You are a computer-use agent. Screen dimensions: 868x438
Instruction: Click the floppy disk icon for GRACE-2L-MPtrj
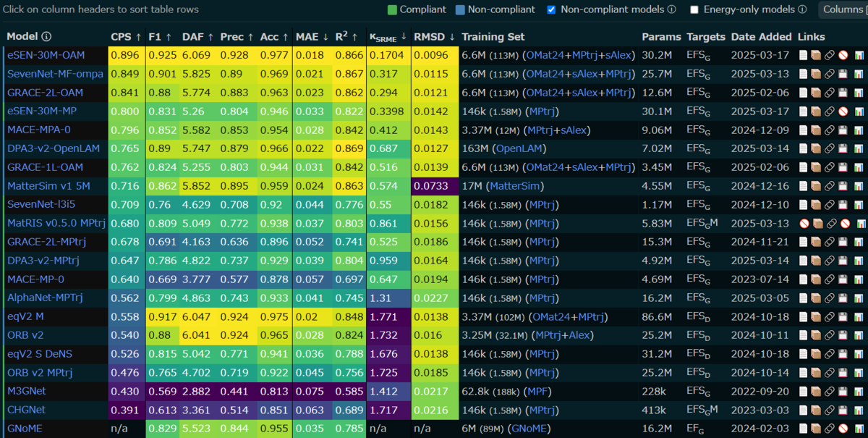pos(843,241)
